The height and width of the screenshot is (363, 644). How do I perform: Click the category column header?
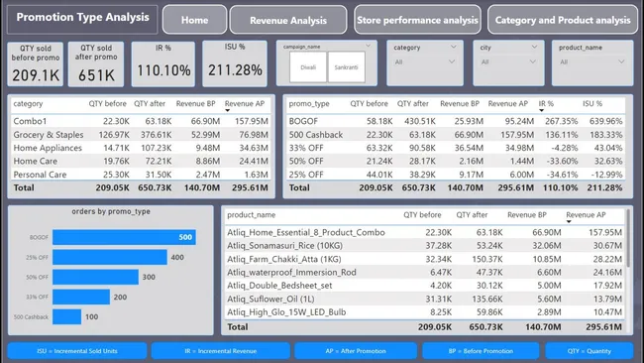[x=28, y=104]
